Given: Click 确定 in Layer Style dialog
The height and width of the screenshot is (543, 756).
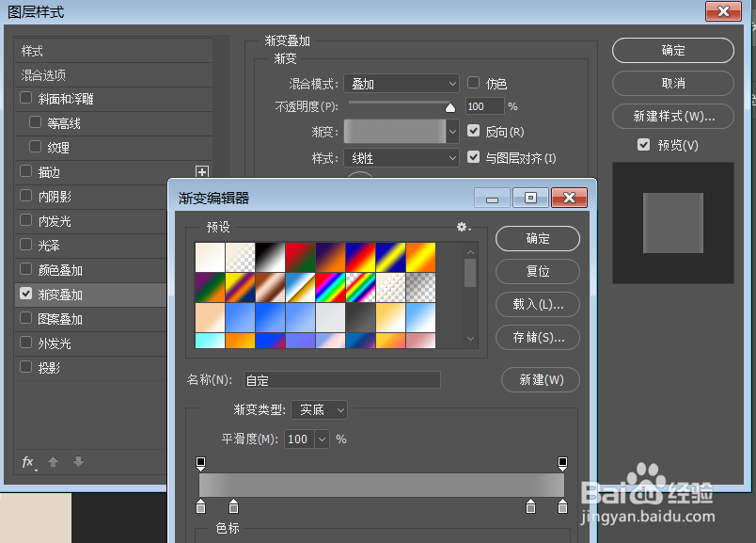Looking at the screenshot, I should pyautogui.click(x=673, y=50).
